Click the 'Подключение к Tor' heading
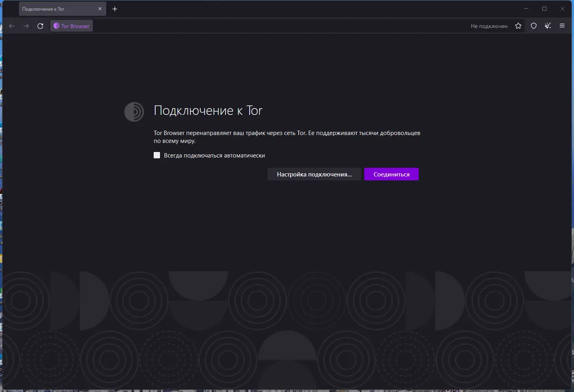The width and height of the screenshot is (574, 392). click(208, 111)
